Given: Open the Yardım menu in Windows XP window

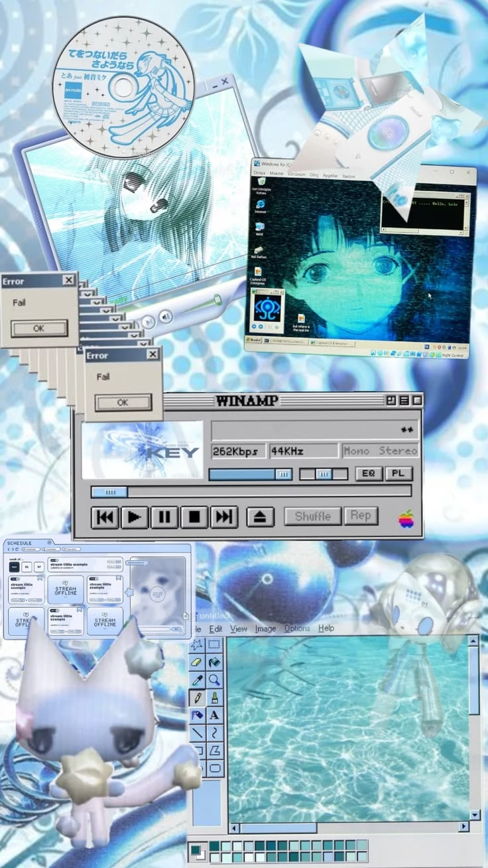Looking at the screenshot, I should [349, 176].
